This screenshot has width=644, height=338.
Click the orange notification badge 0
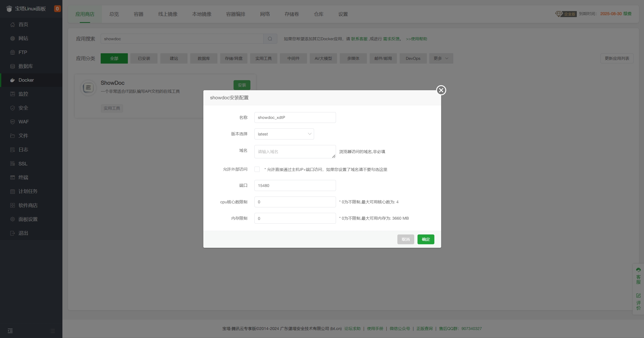tap(57, 9)
